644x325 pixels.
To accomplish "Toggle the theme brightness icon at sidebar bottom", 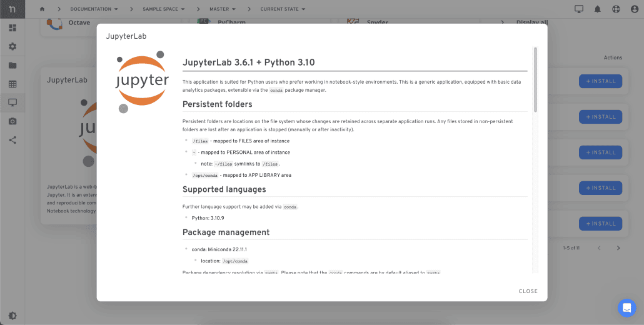I will click(x=13, y=316).
